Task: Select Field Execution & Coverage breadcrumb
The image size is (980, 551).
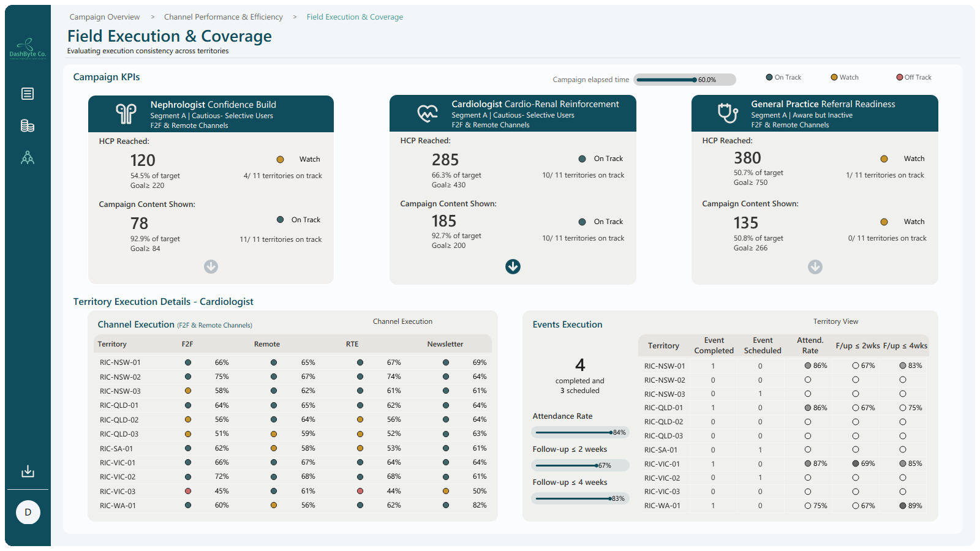Action: pos(355,17)
